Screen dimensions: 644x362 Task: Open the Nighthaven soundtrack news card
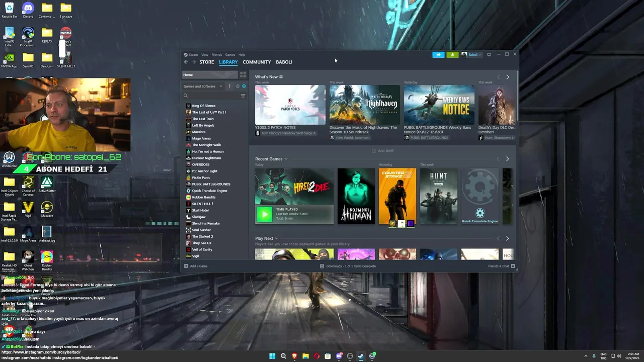click(x=365, y=105)
